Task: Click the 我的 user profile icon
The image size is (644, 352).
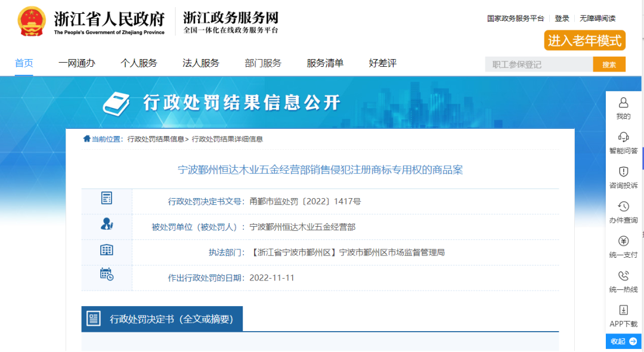Action: coord(623,103)
